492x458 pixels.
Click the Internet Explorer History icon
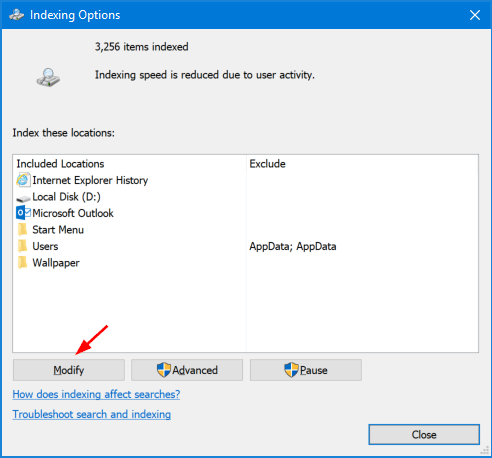pyautogui.click(x=23, y=180)
